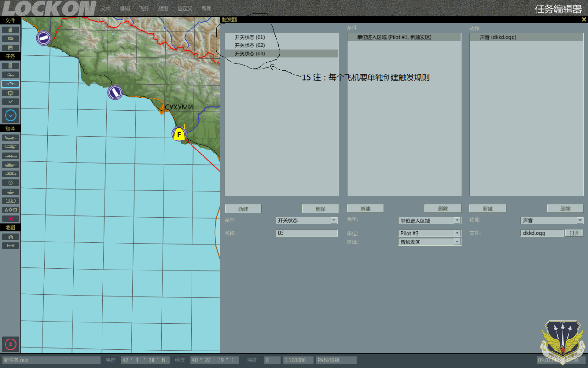This screenshot has width=588, height=368.
Task: Select trigger 开关状态 (01) in the list
Action: point(282,37)
